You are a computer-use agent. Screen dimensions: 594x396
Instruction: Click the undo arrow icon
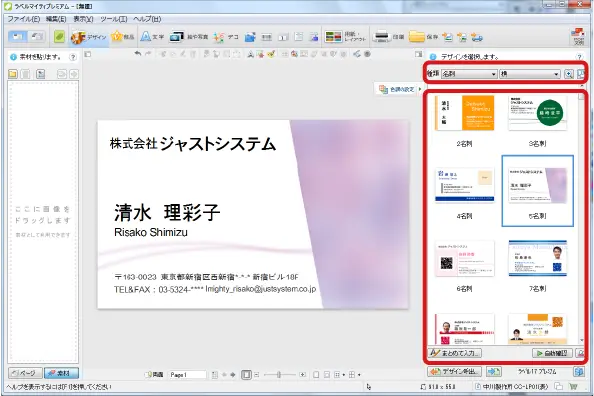(x=138, y=54)
